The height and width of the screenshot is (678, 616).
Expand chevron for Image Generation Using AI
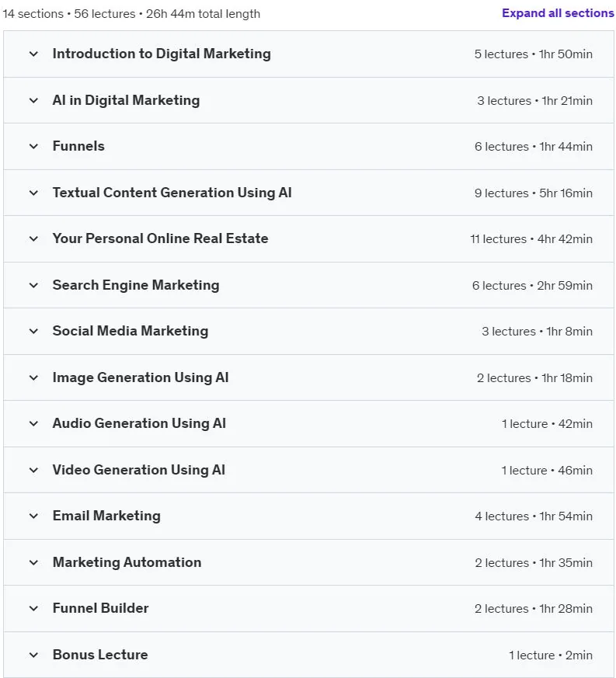(33, 378)
